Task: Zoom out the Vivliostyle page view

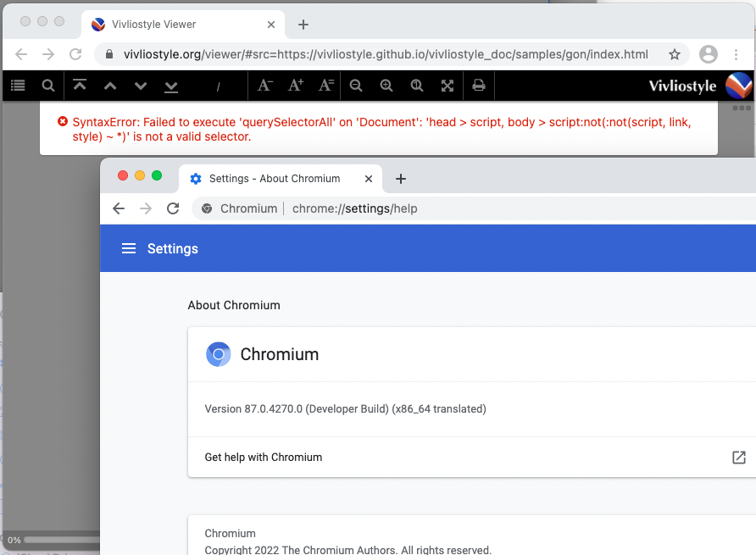Action: click(356, 86)
